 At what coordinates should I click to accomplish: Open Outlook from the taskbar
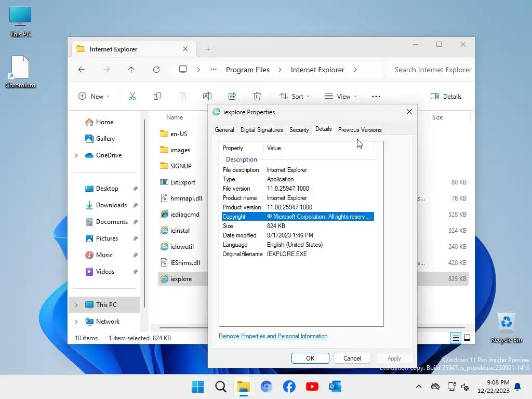coord(335,387)
